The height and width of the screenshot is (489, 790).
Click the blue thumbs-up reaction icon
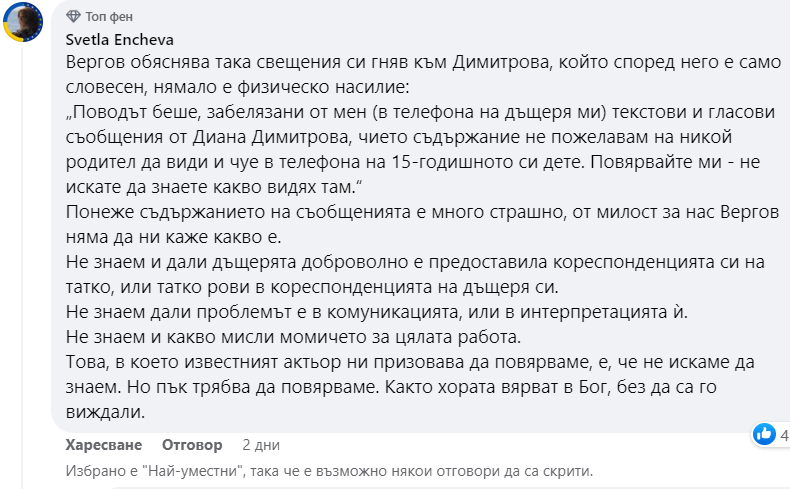[x=765, y=434]
